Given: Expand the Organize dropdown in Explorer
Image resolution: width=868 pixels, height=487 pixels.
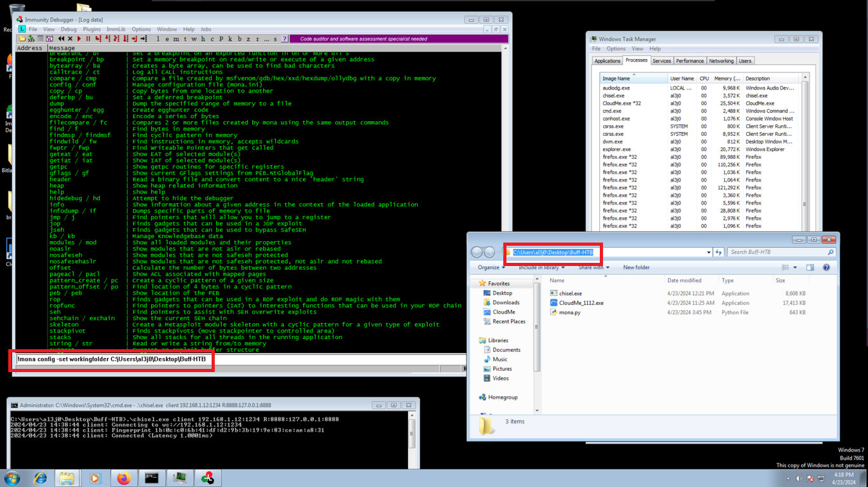Looking at the screenshot, I should pyautogui.click(x=491, y=267).
